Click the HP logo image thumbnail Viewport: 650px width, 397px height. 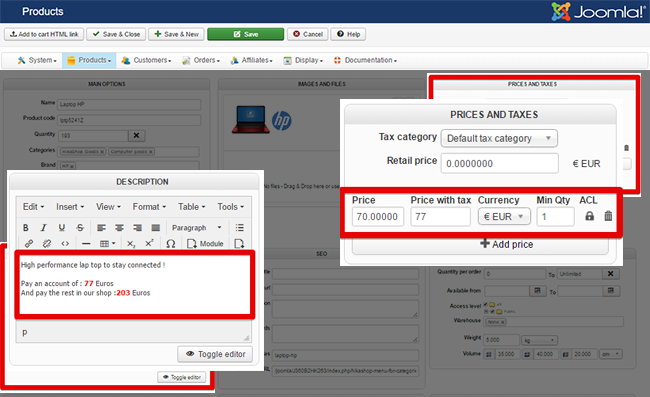(281, 121)
